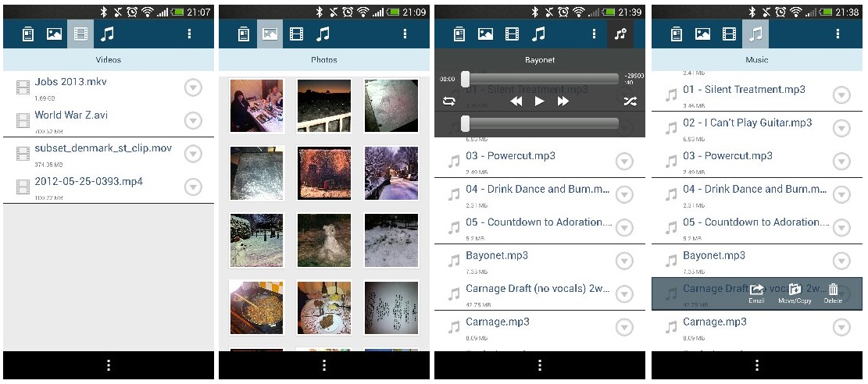Select the highlighted Photos tab on Photos screen

pyautogui.click(x=270, y=34)
